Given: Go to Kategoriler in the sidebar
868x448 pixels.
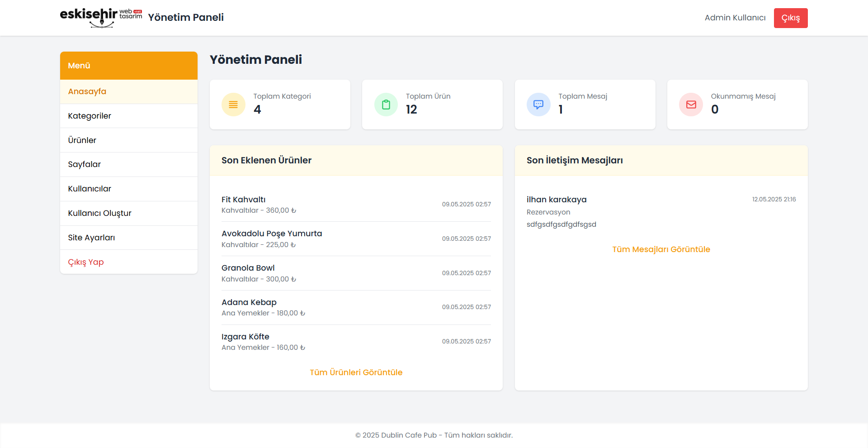Looking at the screenshot, I should [x=90, y=116].
